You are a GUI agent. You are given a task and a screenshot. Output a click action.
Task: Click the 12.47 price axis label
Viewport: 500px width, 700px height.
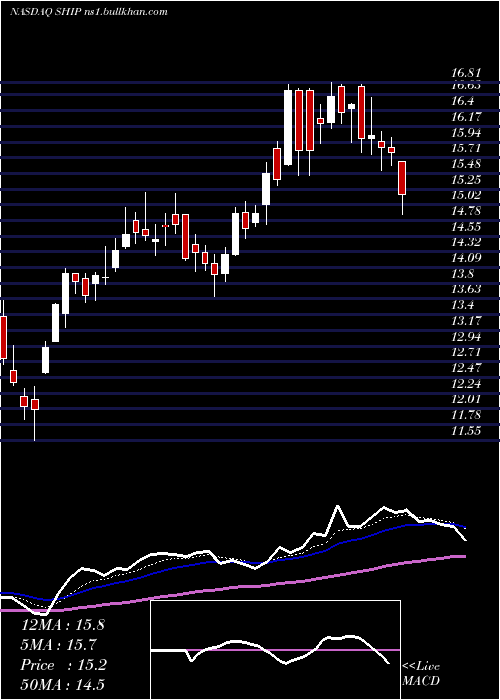(x=466, y=367)
